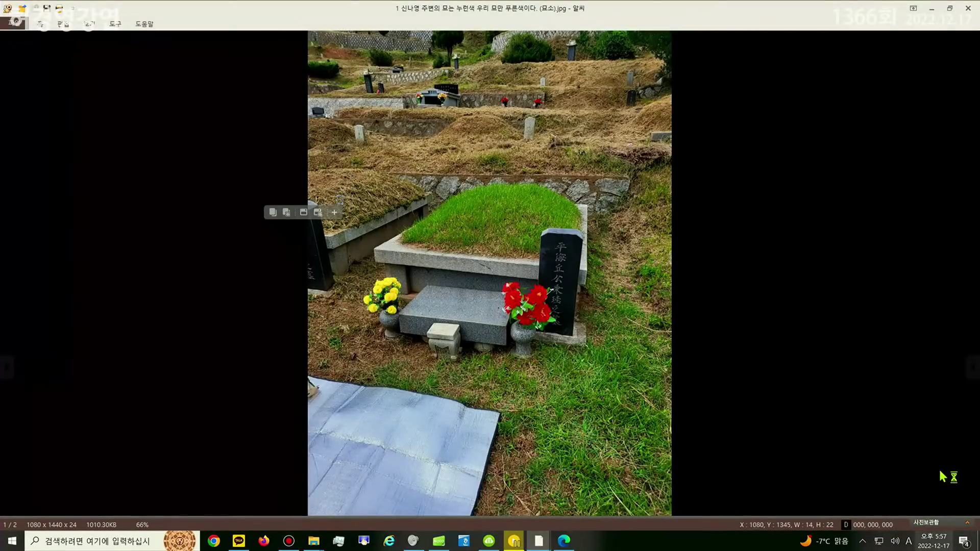980x551 pixels.
Task: Open Hancom Office from taskbar
Action: click(x=464, y=541)
